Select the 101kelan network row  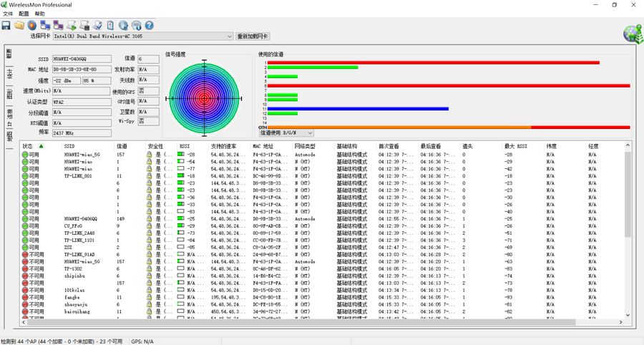click(x=323, y=291)
